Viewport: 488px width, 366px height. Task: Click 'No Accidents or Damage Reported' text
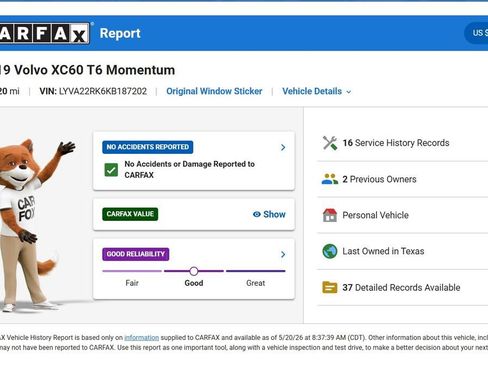(x=189, y=169)
